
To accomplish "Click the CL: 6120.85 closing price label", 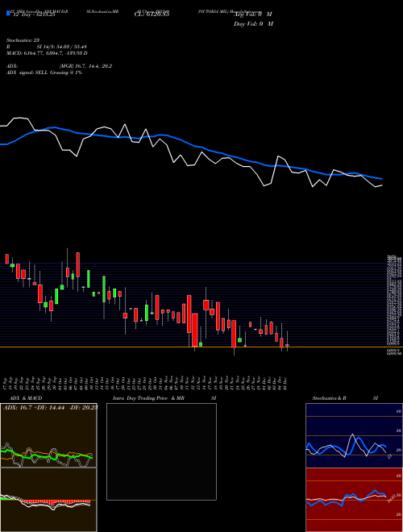I will 152,15.
